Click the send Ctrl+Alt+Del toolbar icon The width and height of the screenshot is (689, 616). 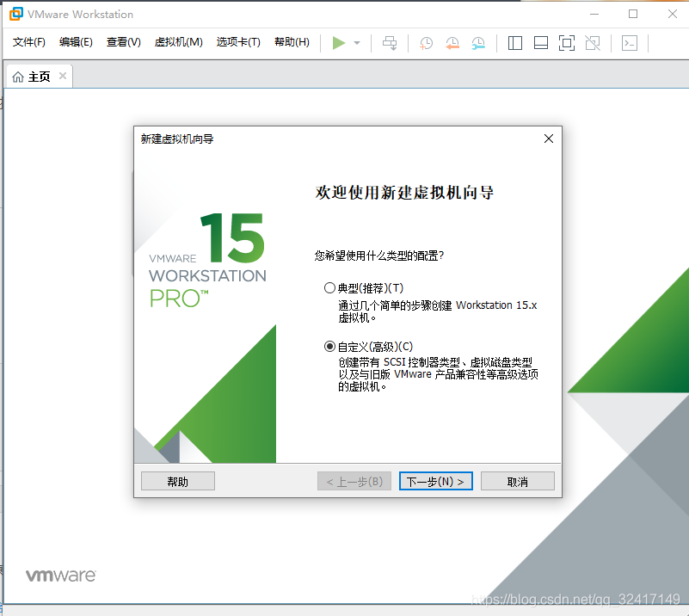point(390,43)
